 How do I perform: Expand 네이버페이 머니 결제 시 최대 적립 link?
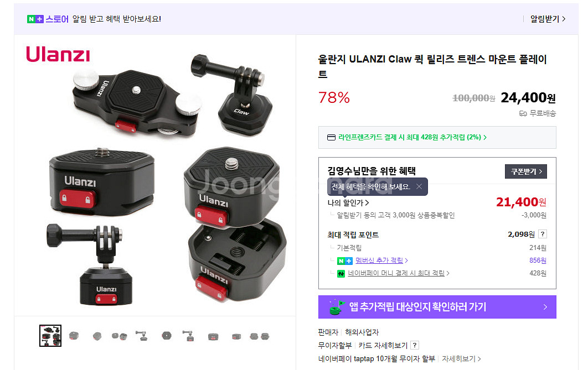(398, 273)
